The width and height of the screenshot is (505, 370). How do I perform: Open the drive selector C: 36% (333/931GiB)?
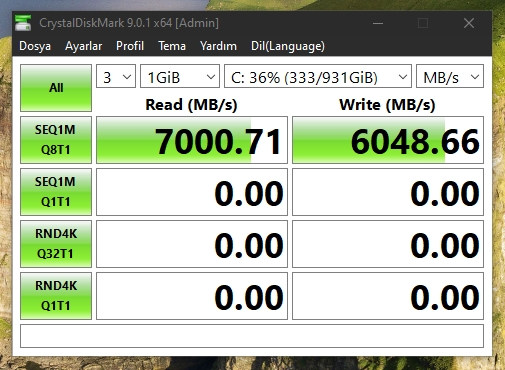(318, 76)
